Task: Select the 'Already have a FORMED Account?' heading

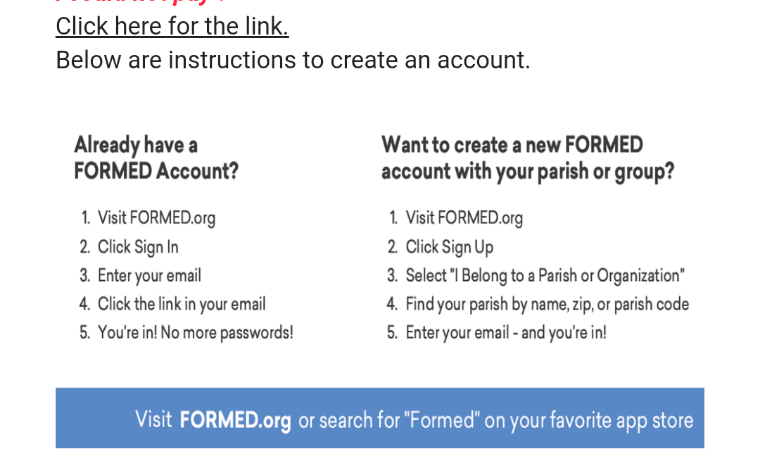Action: [156, 158]
